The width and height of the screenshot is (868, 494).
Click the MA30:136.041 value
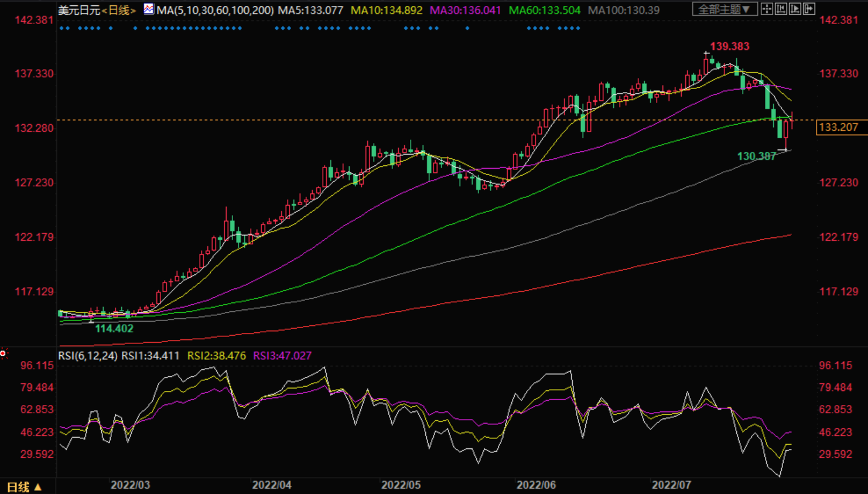pyautogui.click(x=466, y=10)
